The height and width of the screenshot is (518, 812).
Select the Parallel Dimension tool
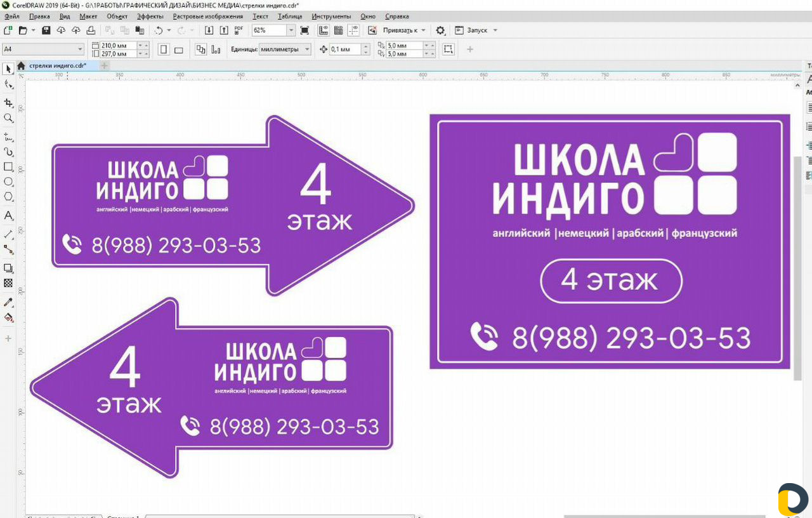click(9, 234)
